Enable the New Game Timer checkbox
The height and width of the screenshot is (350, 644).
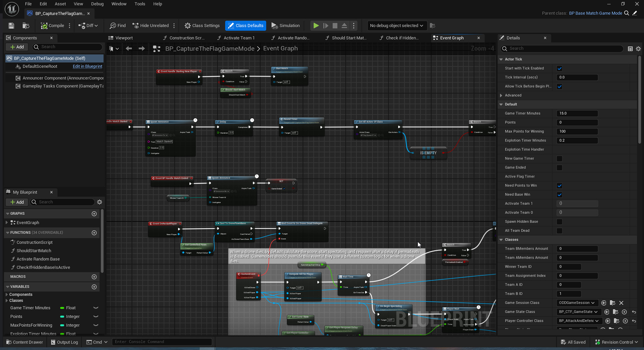coord(559,159)
